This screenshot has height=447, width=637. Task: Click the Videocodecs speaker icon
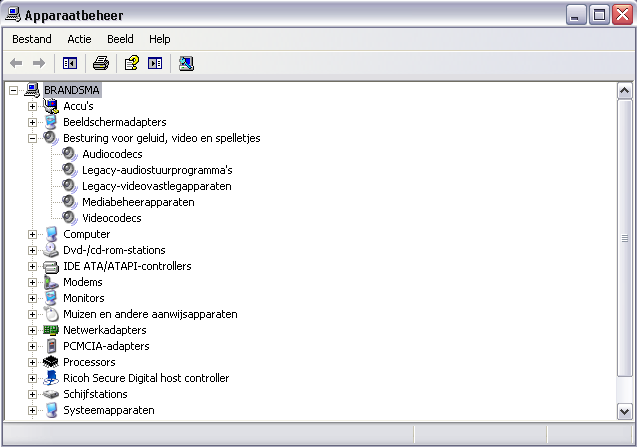(x=70, y=218)
